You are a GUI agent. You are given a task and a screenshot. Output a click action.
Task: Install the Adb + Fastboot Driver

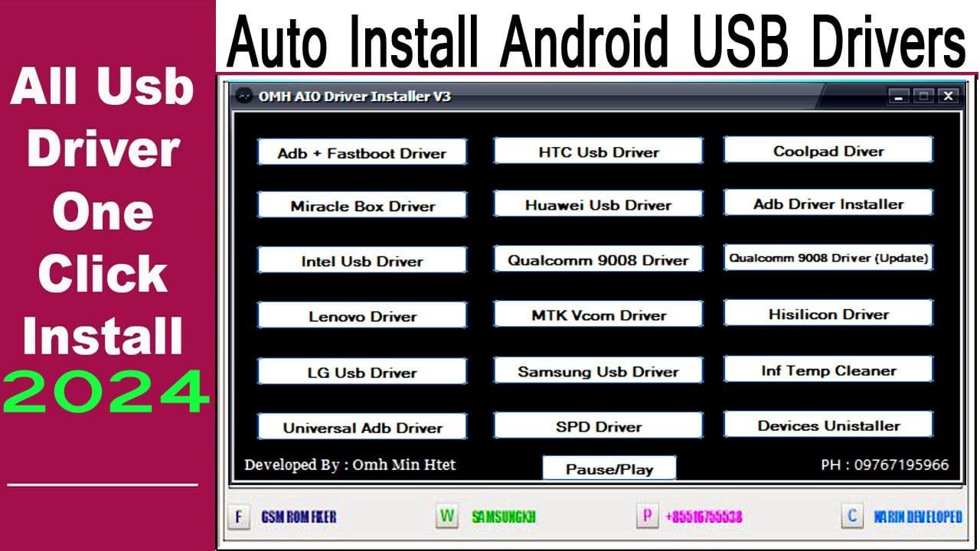click(362, 152)
